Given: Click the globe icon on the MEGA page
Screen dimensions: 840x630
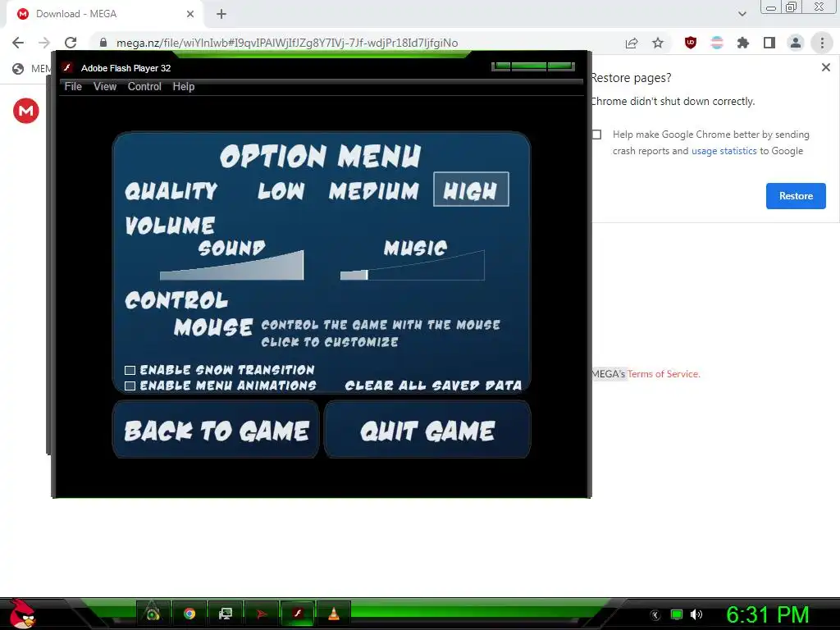Looking at the screenshot, I should coord(18,69).
